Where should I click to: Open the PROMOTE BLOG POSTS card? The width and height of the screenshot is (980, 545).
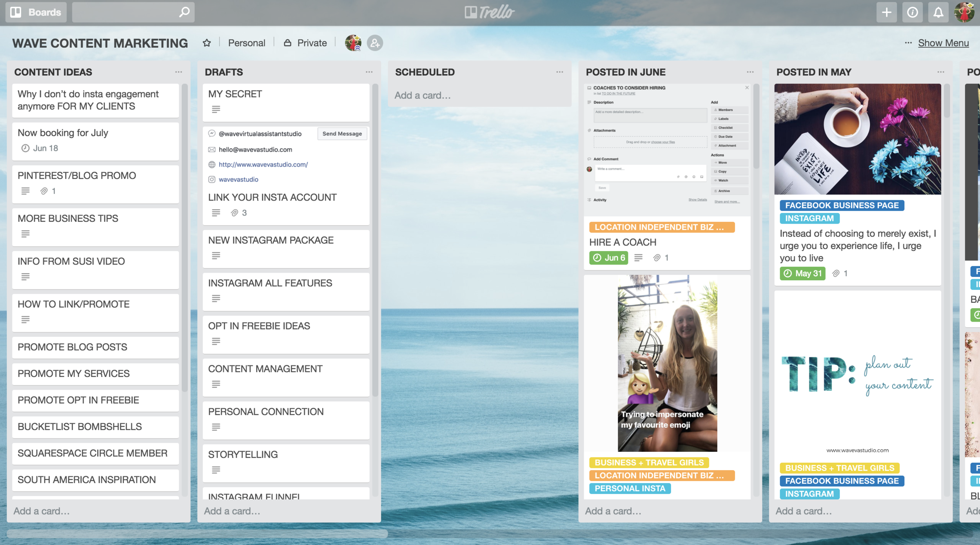(95, 347)
